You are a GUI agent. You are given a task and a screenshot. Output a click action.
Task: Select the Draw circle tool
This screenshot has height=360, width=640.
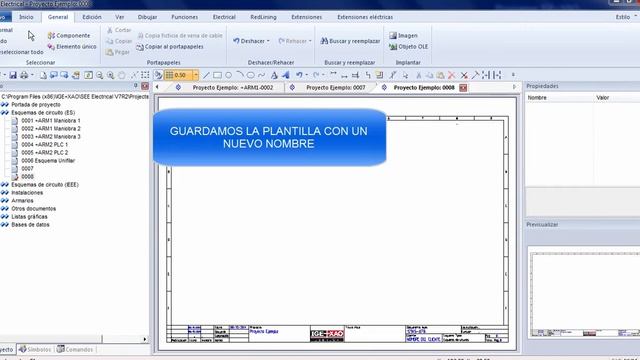[x=229, y=75]
